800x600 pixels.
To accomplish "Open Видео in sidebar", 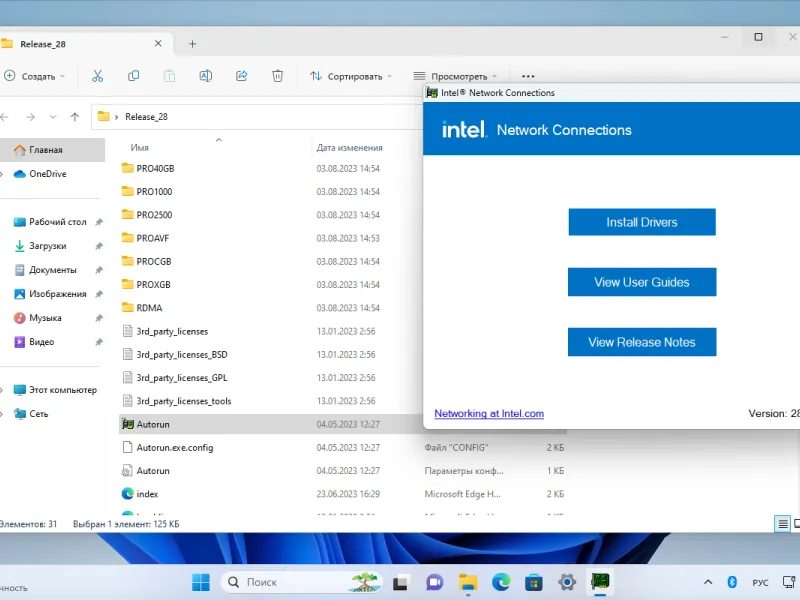I will pyautogui.click(x=41, y=342).
